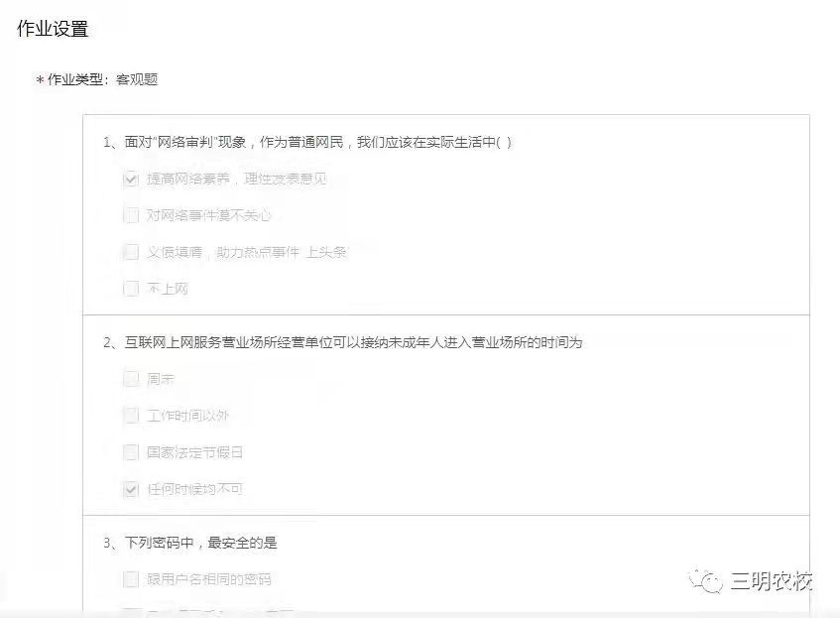Select the '国家法定节假日' checkbox
This screenshot has height=618, width=840.
pos(131,452)
